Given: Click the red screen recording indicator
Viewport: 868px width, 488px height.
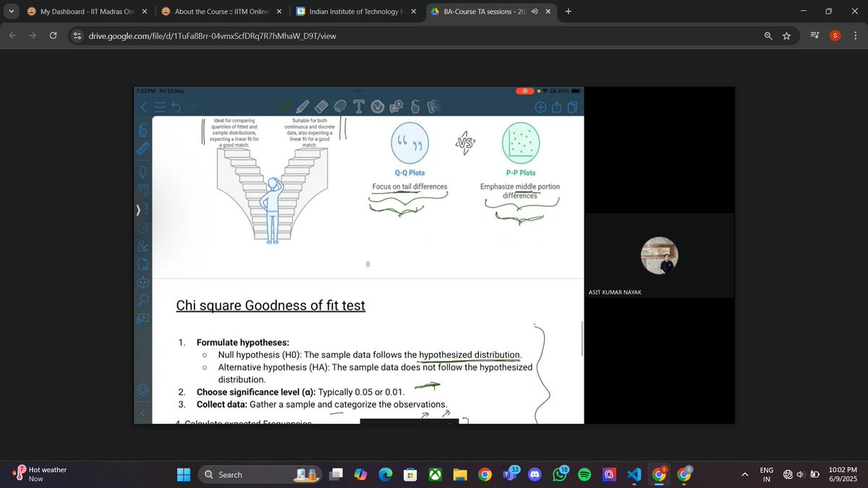Looking at the screenshot, I should pos(525,91).
